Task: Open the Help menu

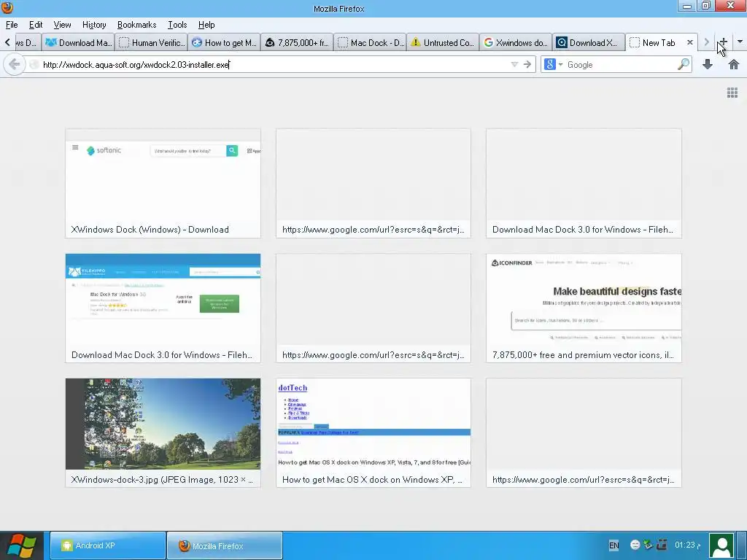Action: point(206,25)
